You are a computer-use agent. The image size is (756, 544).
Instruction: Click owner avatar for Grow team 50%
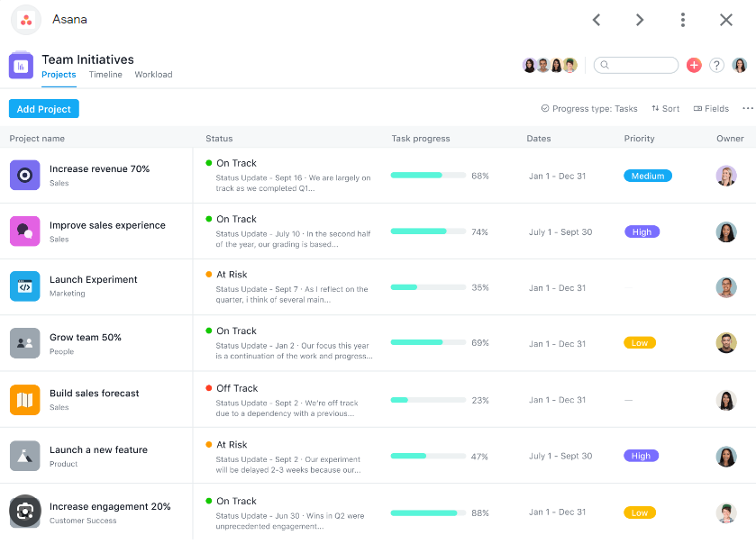(725, 343)
